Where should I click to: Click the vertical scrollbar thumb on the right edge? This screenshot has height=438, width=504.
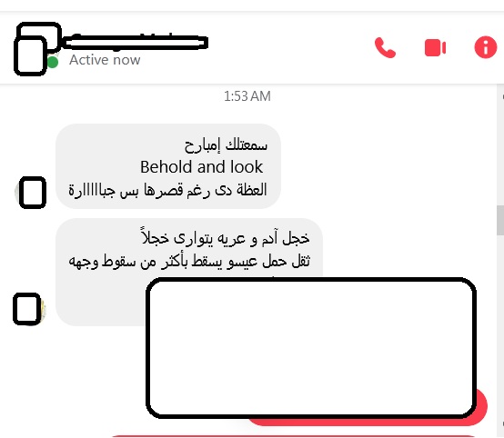(500, 220)
